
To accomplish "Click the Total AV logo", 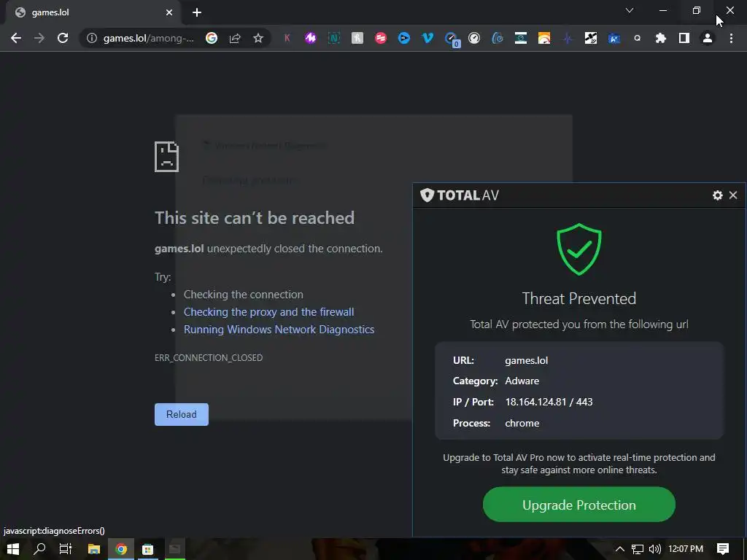I will pyautogui.click(x=460, y=195).
